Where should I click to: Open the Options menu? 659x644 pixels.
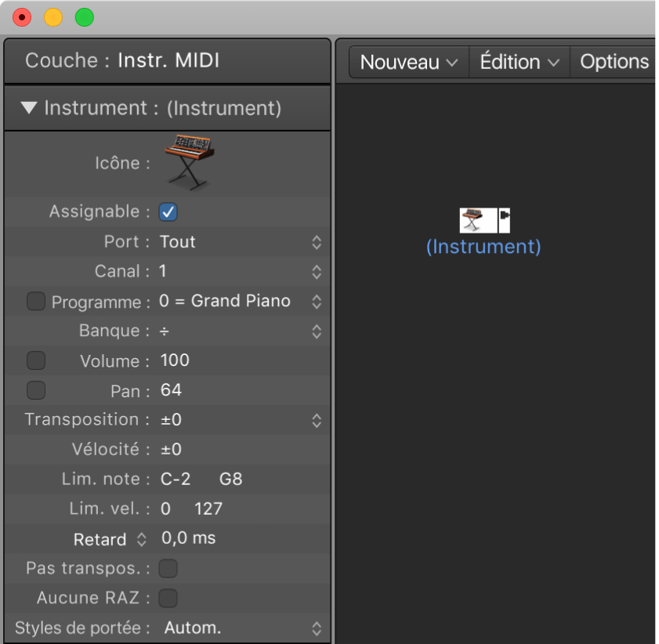point(615,63)
